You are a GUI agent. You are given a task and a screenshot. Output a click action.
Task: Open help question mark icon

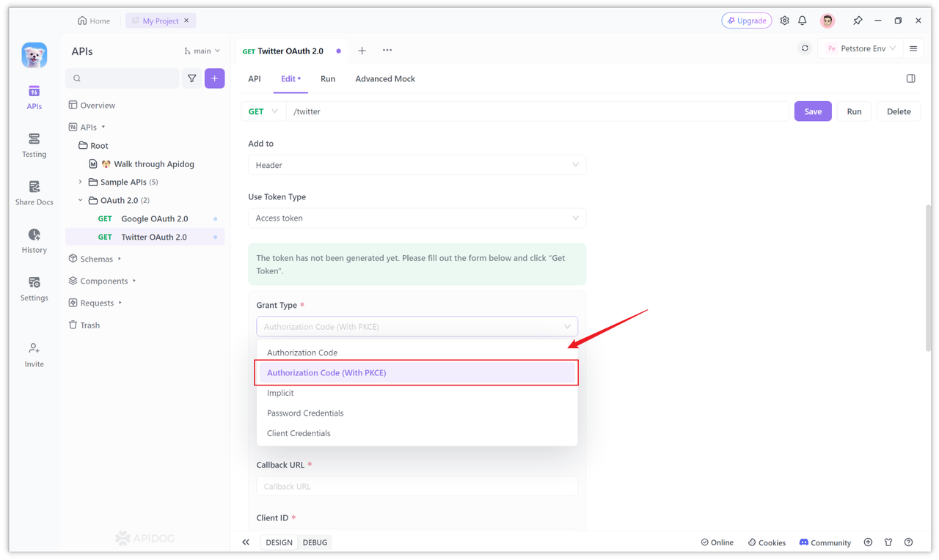coord(908,542)
